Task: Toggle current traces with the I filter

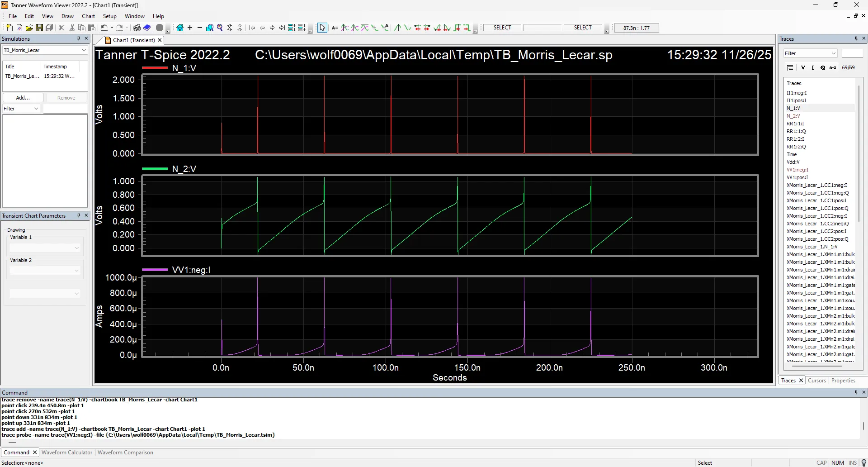Action: tap(813, 67)
